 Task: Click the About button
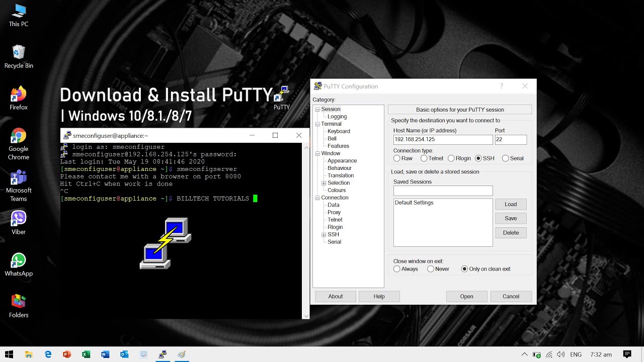(x=336, y=296)
